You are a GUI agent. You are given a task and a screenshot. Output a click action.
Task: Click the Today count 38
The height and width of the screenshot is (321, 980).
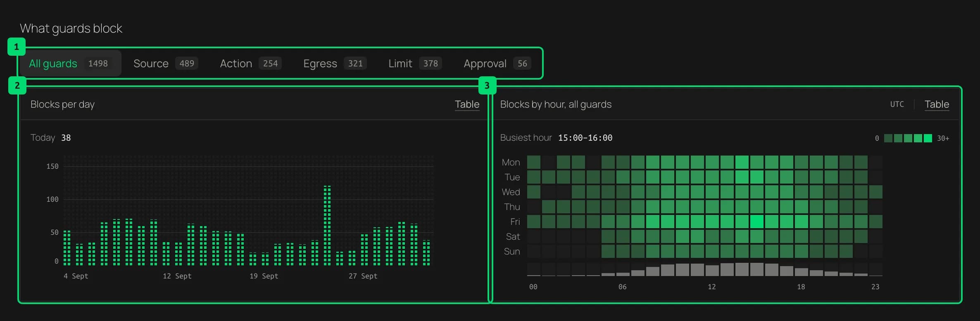point(66,138)
